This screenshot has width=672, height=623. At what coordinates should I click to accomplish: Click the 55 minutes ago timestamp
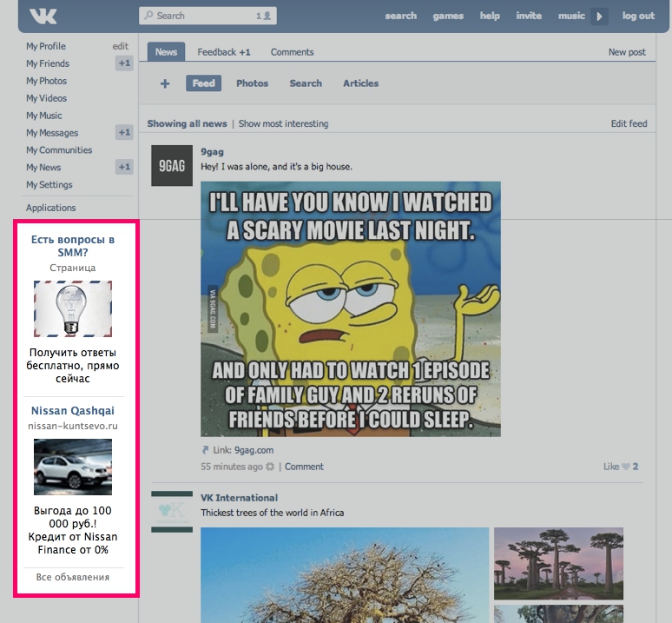click(232, 467)
